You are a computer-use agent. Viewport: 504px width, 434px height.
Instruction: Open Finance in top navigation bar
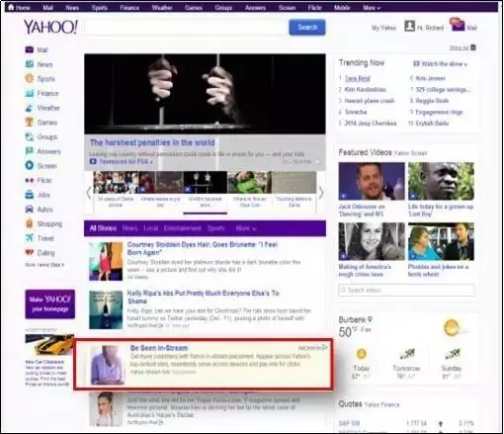[129, 8]
